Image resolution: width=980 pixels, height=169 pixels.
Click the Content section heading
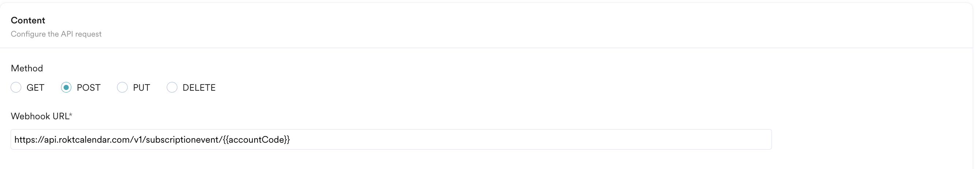coord(28,20)
